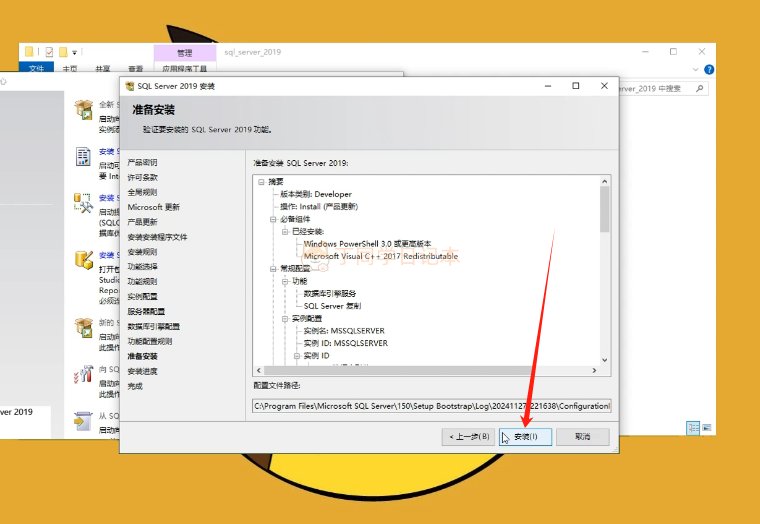Select the 管理 contextual tab in Explorer
The height and width of the screenshot is (524, 760).
pyautogui.click(x=185, y=53)
